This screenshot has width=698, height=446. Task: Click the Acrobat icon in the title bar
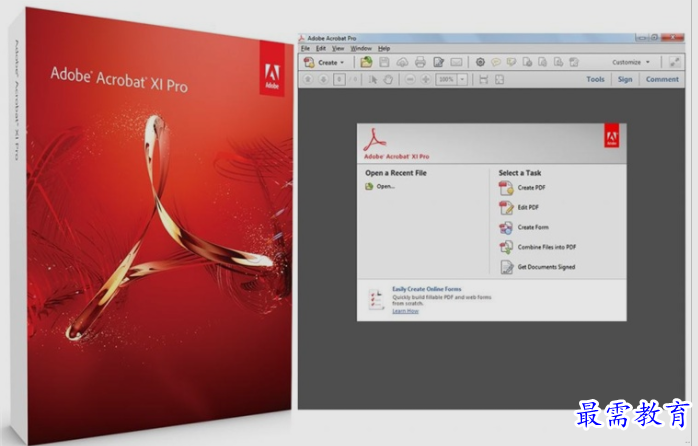pos(302,38)
